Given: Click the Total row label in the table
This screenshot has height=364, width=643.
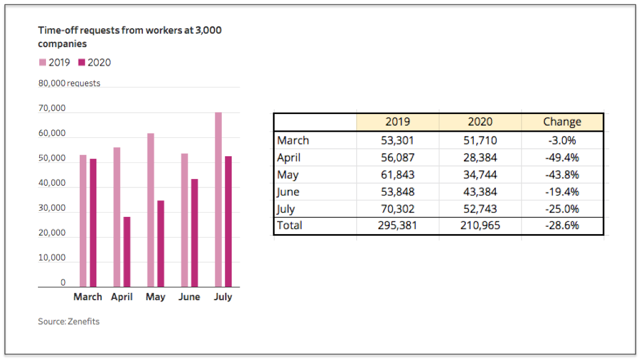Looking at the screenshot, I should (x=289, y=226).
